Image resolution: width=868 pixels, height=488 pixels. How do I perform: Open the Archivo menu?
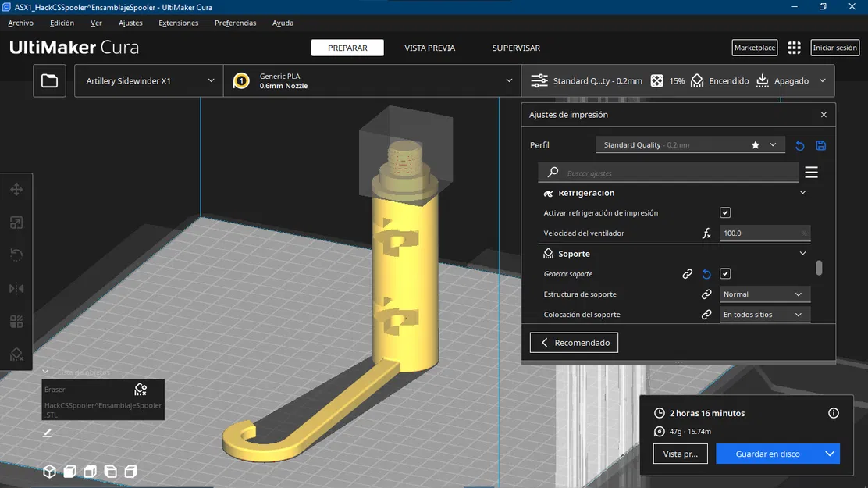(20, 23)
